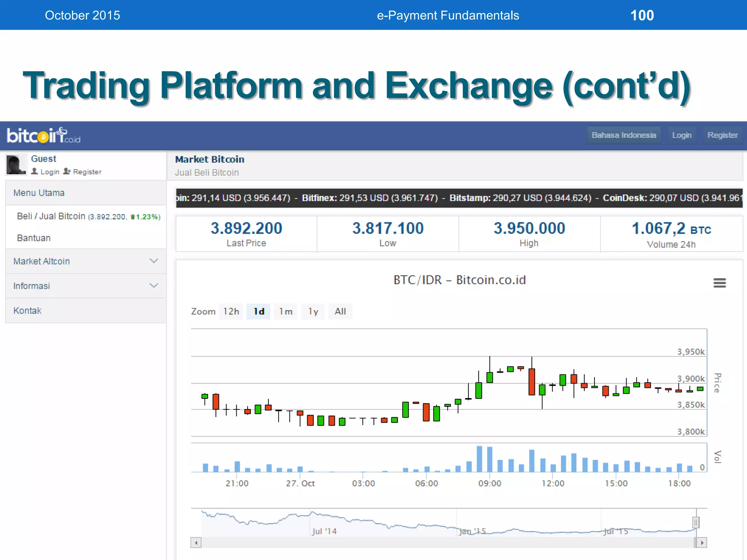Click the Guest username text
The width and height of the screenshot is (747, 560).
pyautogui.click(x=43, y=159)
